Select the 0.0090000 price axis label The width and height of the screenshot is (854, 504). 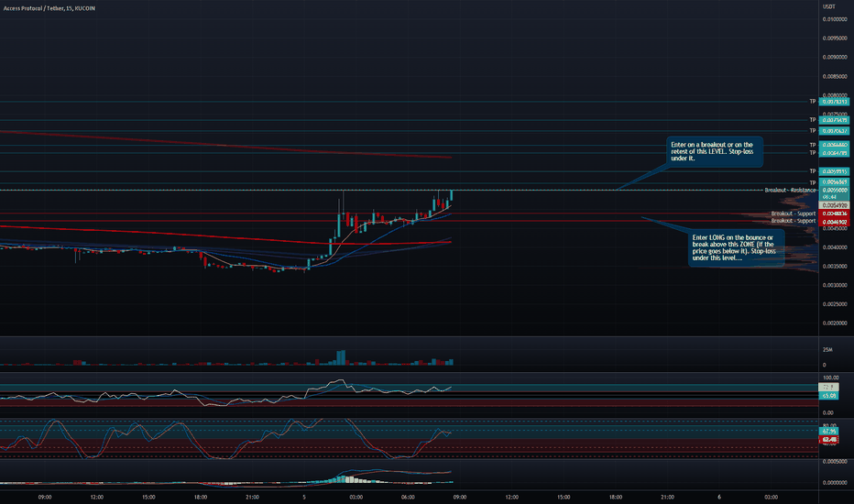835,57
